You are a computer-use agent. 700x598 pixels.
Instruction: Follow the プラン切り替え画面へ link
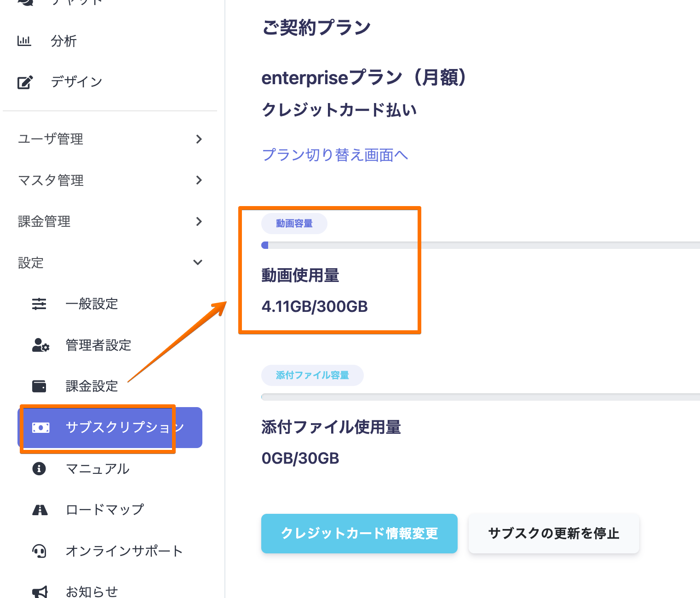click(x=335, y=155)
